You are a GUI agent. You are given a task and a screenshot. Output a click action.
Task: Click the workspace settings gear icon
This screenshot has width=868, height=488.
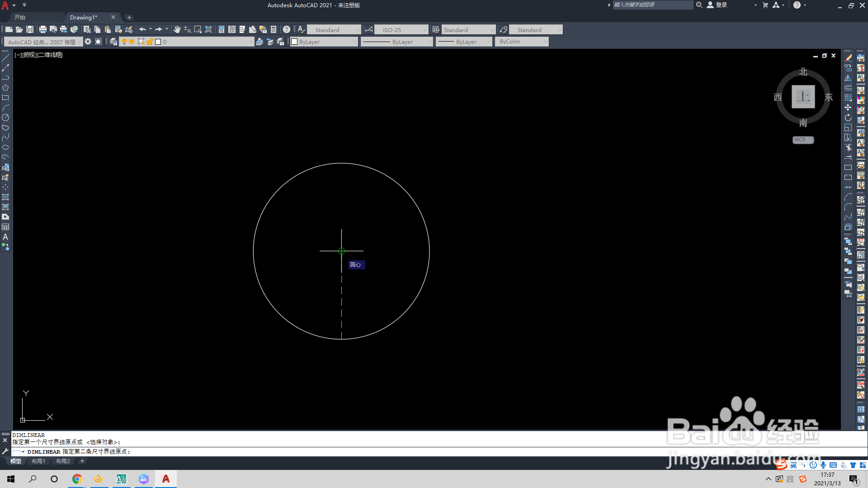coord(88,42)
